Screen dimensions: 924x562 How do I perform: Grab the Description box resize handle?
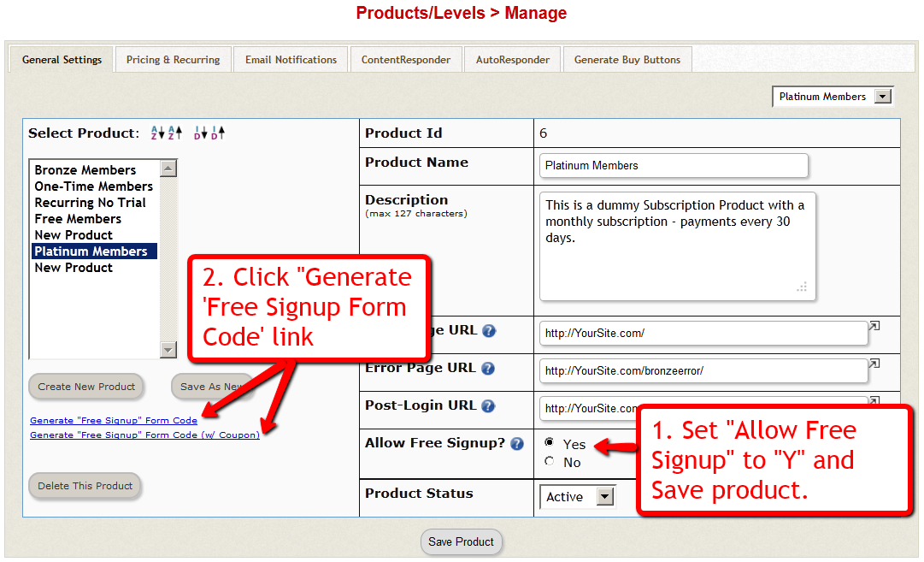[802, 287]
